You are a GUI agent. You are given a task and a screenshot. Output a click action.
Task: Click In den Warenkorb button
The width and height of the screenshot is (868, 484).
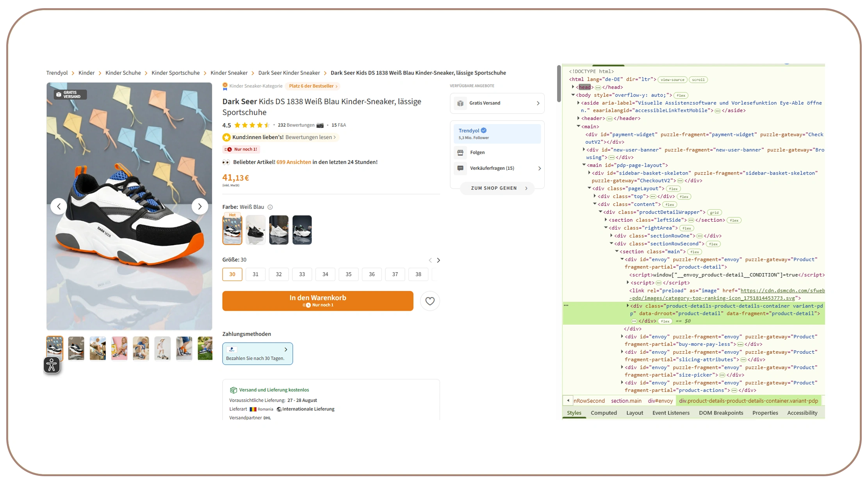pos(318,301)
